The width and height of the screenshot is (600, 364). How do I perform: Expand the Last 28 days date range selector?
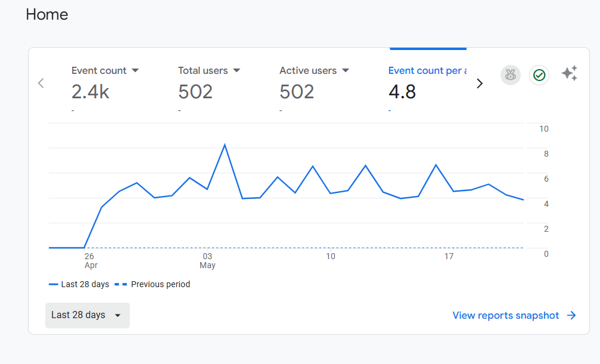(x=87, y=315)
